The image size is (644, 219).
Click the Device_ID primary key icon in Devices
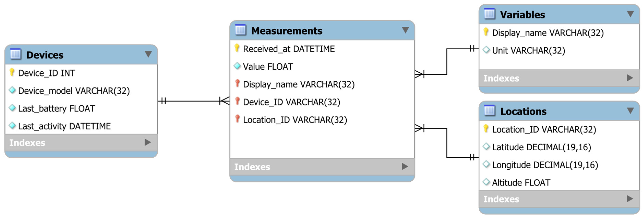12,72
